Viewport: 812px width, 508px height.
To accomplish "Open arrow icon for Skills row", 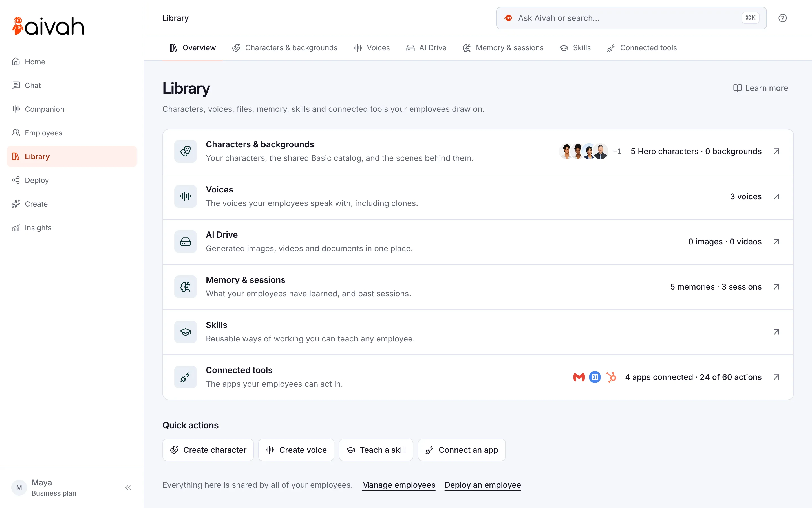I will tap(776, 332).
